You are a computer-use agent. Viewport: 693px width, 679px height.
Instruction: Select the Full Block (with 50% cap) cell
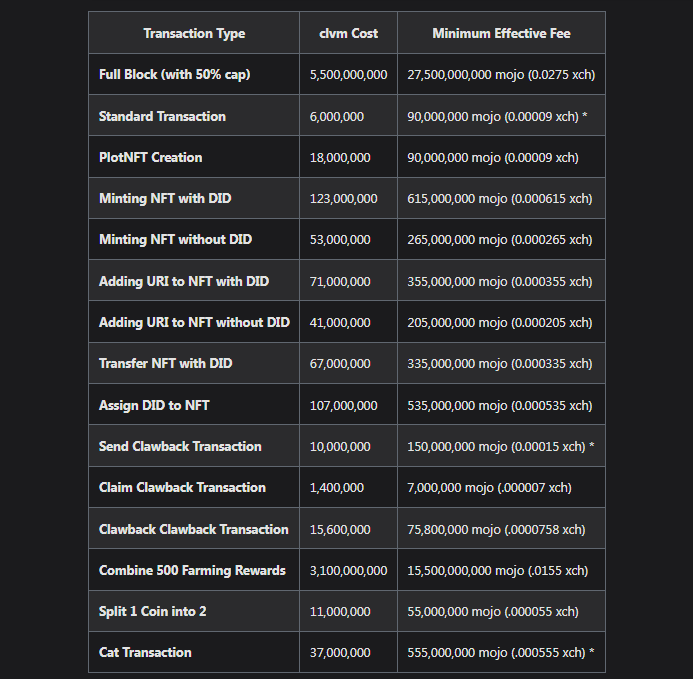[x=194, y=74]
